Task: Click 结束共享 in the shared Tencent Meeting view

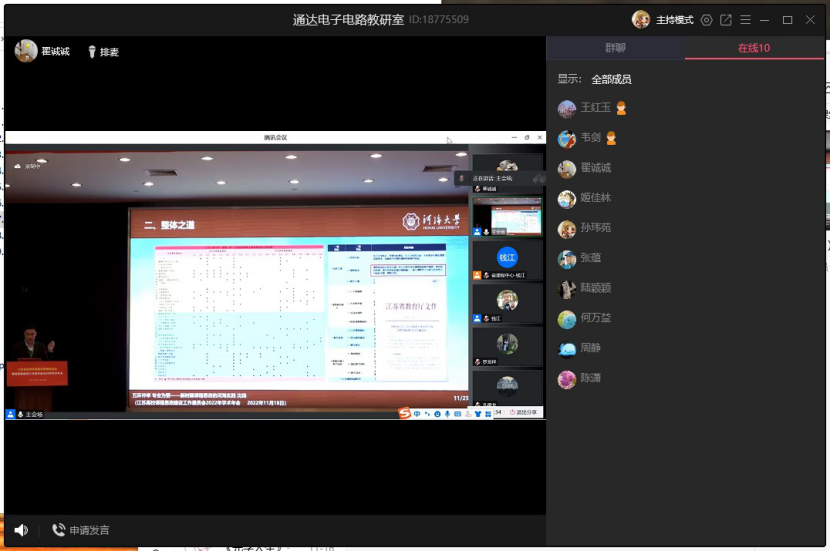Action: pos(523,412)
